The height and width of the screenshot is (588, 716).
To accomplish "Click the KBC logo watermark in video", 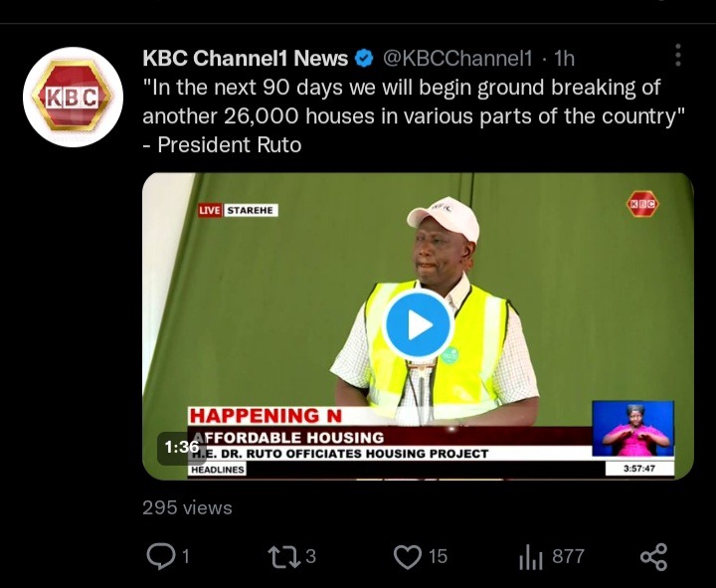I will click(x=642, y=204).
